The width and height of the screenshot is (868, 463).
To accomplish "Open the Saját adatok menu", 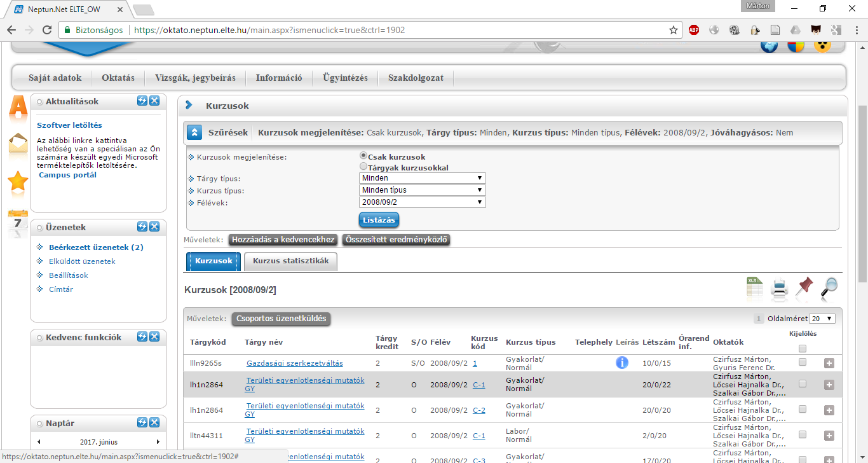I will (x=55, y=78).
